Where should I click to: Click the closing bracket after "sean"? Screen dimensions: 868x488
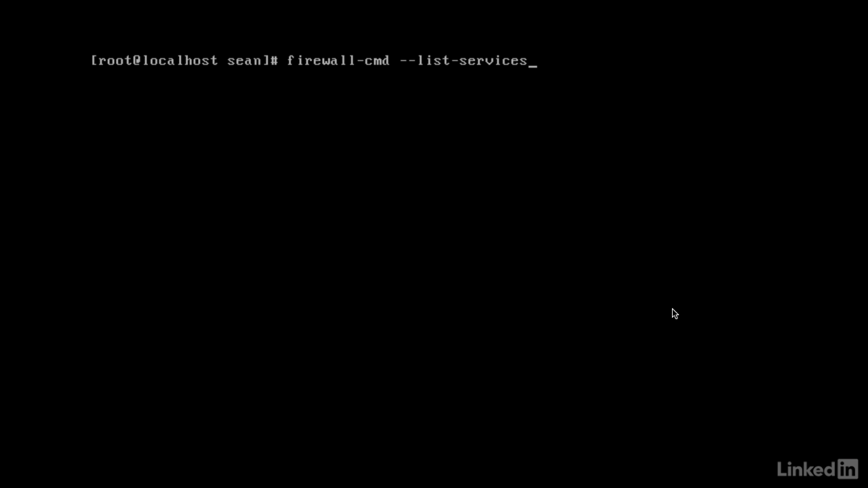click(266, 60)
